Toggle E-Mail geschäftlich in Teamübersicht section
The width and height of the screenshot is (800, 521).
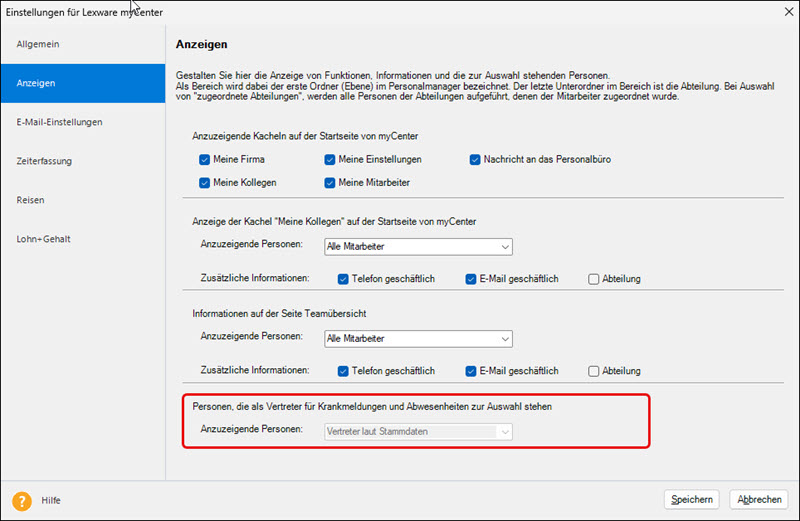point(472,371)
